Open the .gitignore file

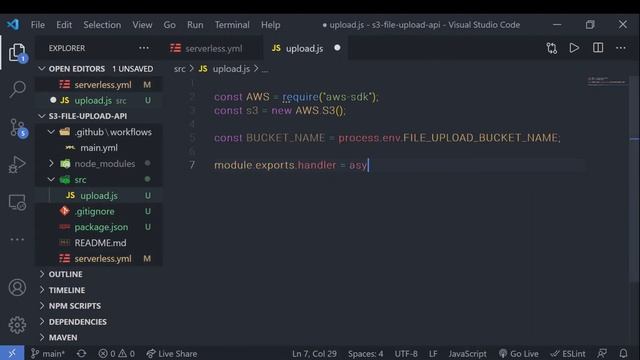click(99, 211)
